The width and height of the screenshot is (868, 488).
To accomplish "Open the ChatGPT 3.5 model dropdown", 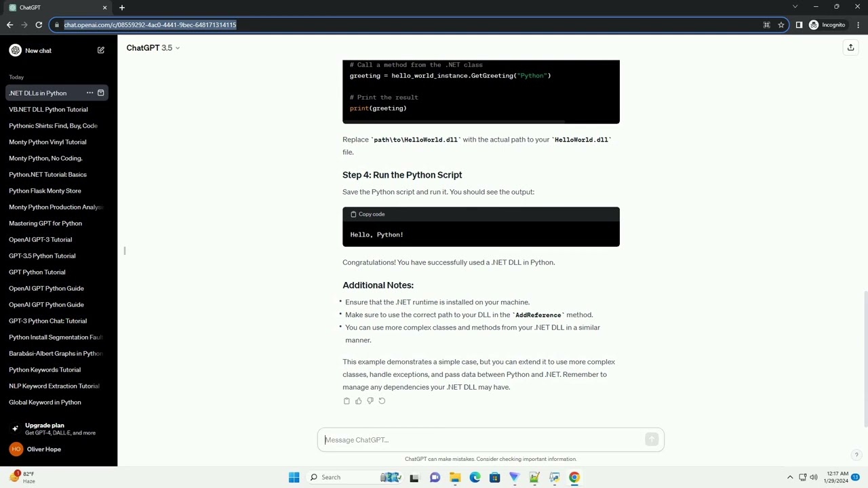I will click(153, 47).
